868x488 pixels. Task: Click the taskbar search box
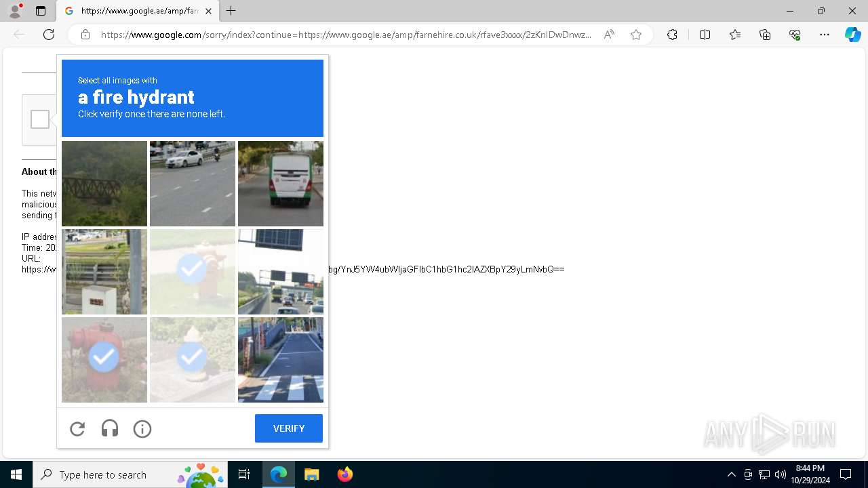(130, 474)
